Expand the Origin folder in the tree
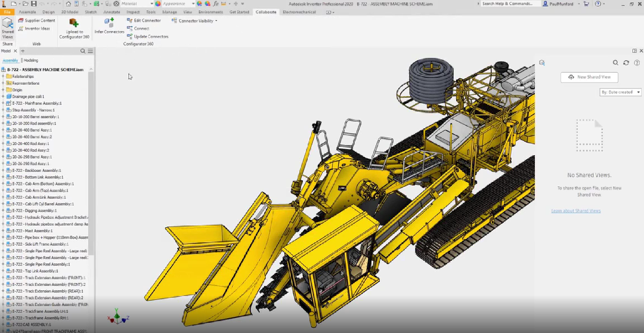This screenshot has width=644, height=333. tap(3, 90)
